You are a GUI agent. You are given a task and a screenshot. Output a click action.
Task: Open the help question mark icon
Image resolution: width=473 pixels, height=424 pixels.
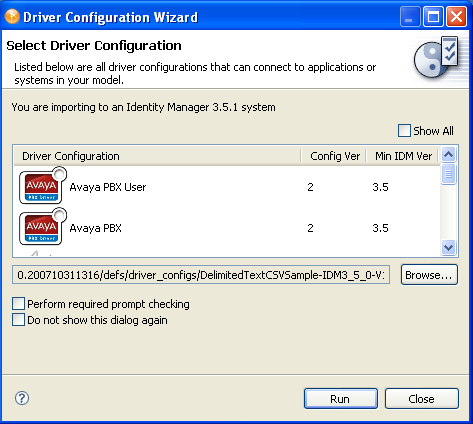tap(22, 398)
